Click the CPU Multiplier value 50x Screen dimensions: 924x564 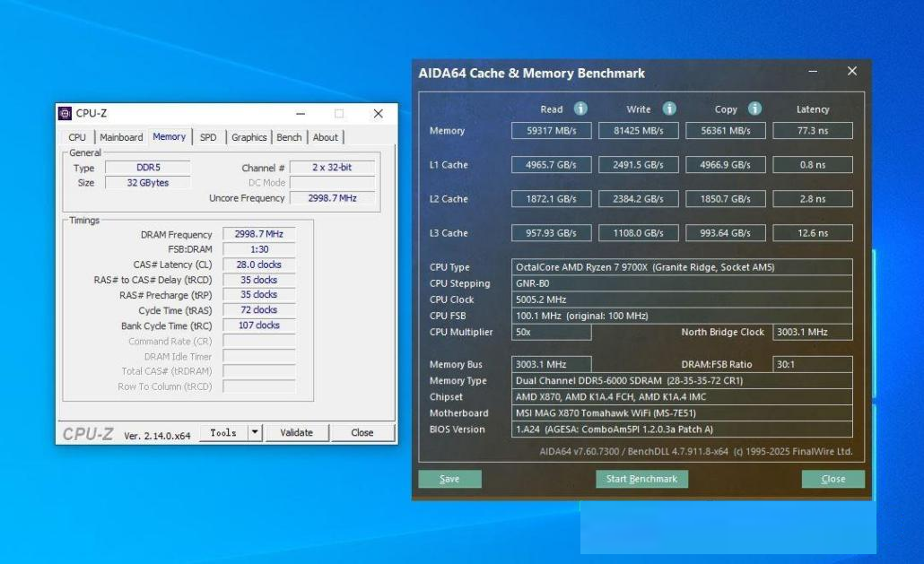(552, 332)
